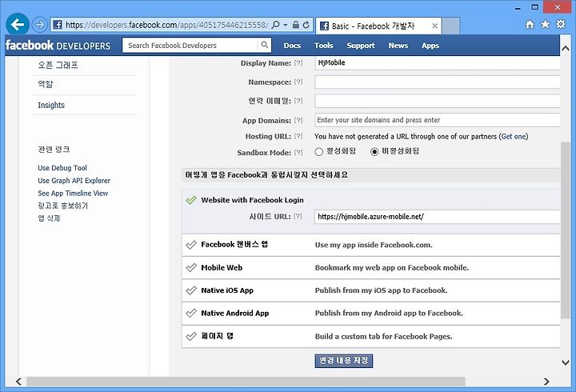Screen dimensions: 576x392
Task: Toggle the 페이지 탭 checkmark
Action: coord(191,336)
